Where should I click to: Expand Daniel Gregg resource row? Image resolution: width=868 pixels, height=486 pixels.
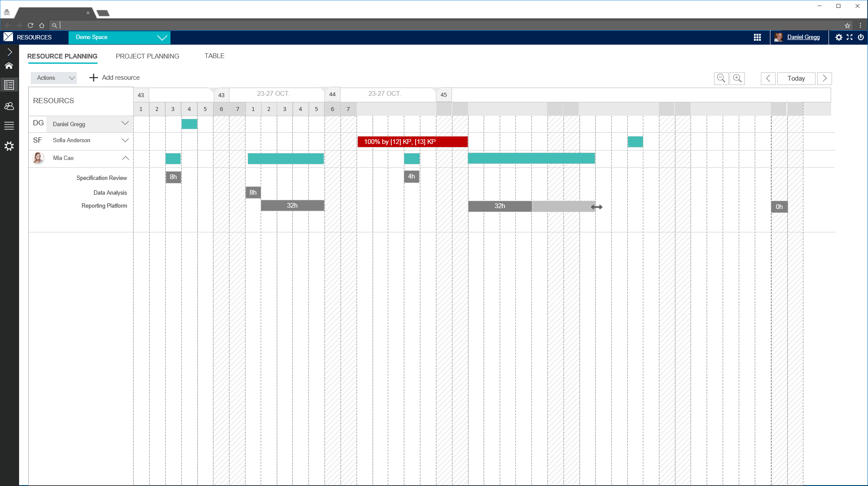point(125,123)
